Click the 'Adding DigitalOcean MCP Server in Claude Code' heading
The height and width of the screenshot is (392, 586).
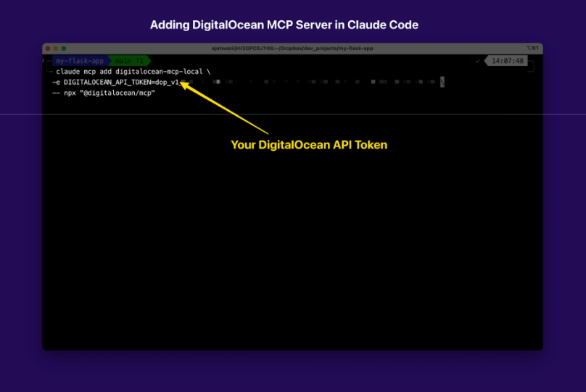(284, 25)
